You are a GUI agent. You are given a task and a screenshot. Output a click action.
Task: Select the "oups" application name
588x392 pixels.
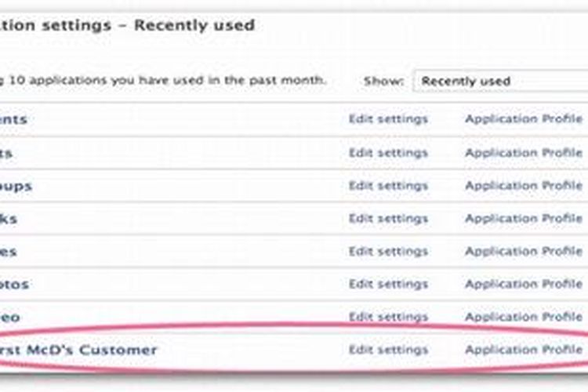16,187
